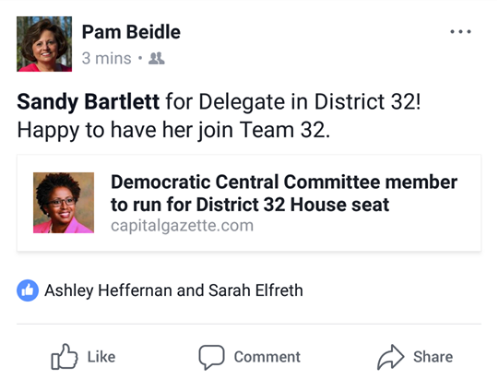View Ashley Heffernan's profile from the likes
Image resolution: width=497 pixels, height=389 pixels.
click(x=108, y=290)
